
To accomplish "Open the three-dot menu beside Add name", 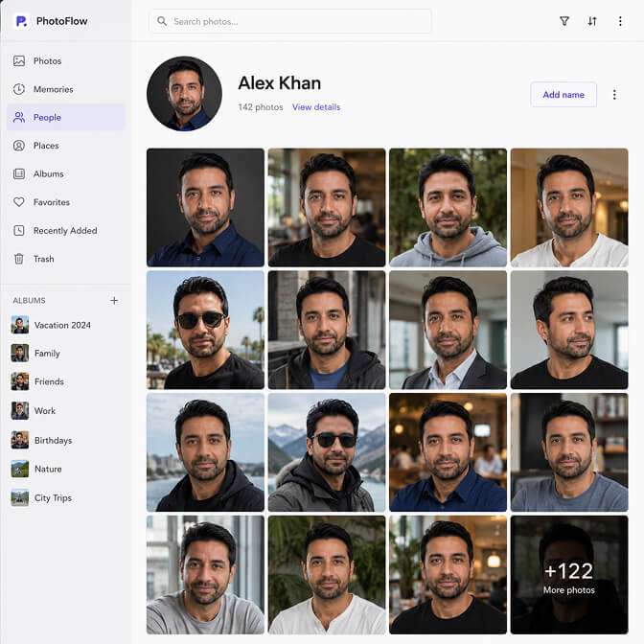I will click(614, 95).
